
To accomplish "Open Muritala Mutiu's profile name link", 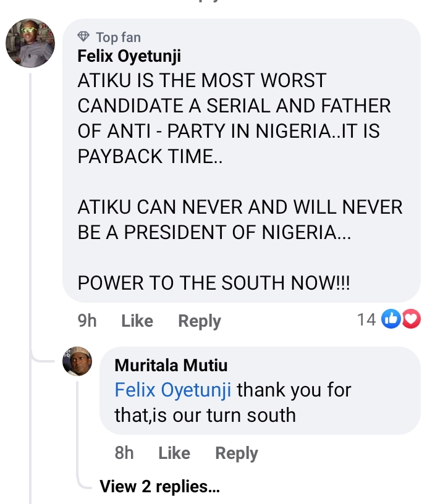I will (x=171, y=366).
